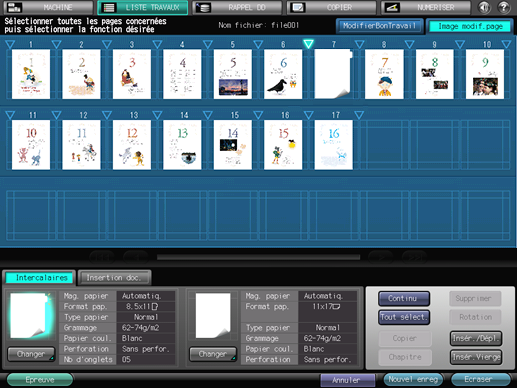Open help with question mark icon
This screenshot has width=517, height=388.
[x=504, y=7]
